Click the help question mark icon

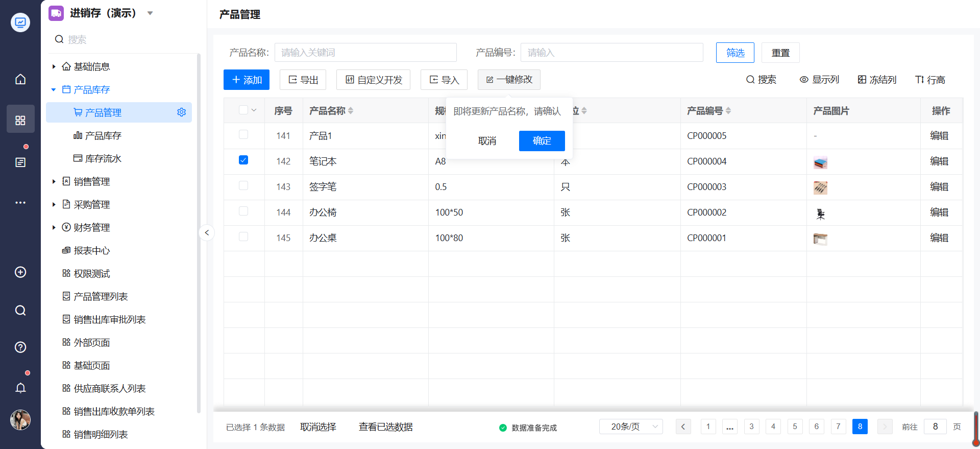20,347
